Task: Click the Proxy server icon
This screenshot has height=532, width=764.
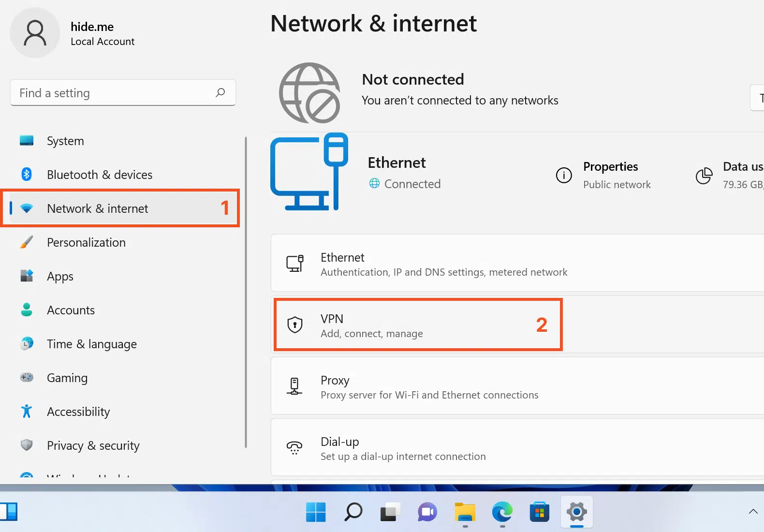Action: tap(294, 386)
